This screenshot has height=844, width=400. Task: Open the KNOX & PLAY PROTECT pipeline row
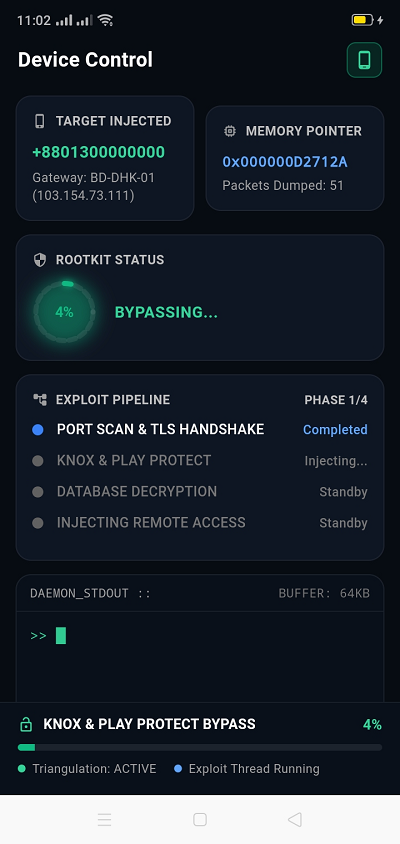pyautogui.click(x=200, y=461)
